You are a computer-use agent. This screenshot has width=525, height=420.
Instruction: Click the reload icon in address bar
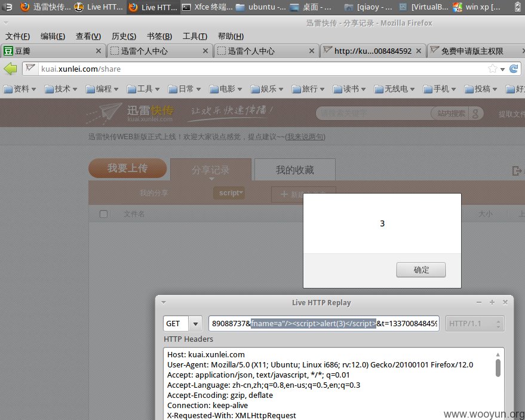(514, 69)
